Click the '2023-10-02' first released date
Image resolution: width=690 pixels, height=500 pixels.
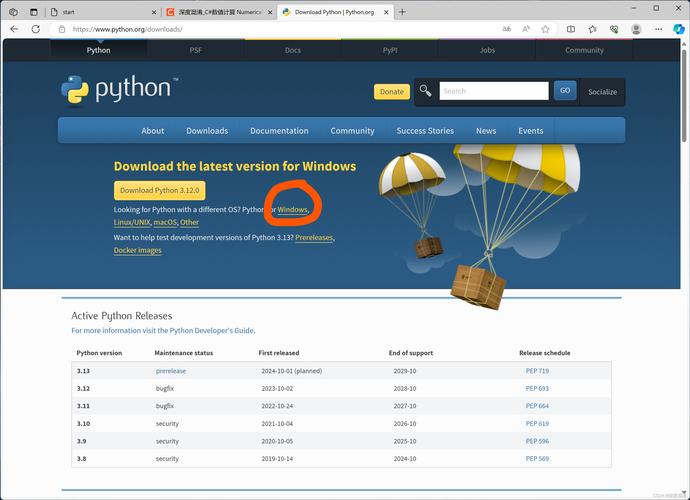277,389
